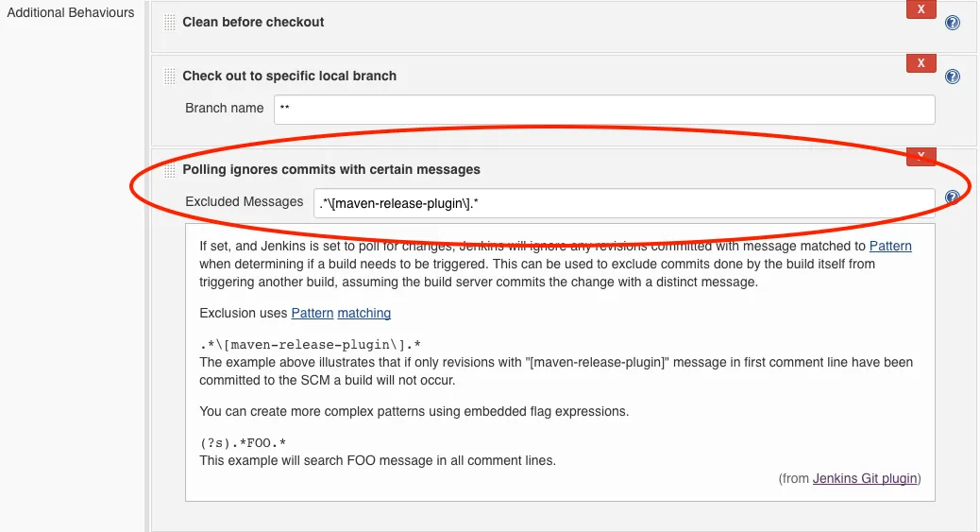
Task: Click the Branch name label
Action: (225, 108)
